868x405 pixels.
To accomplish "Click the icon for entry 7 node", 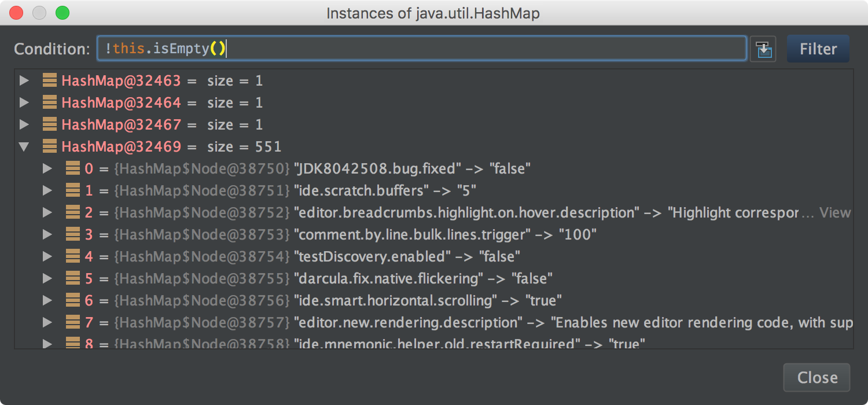I will point(72,323).
